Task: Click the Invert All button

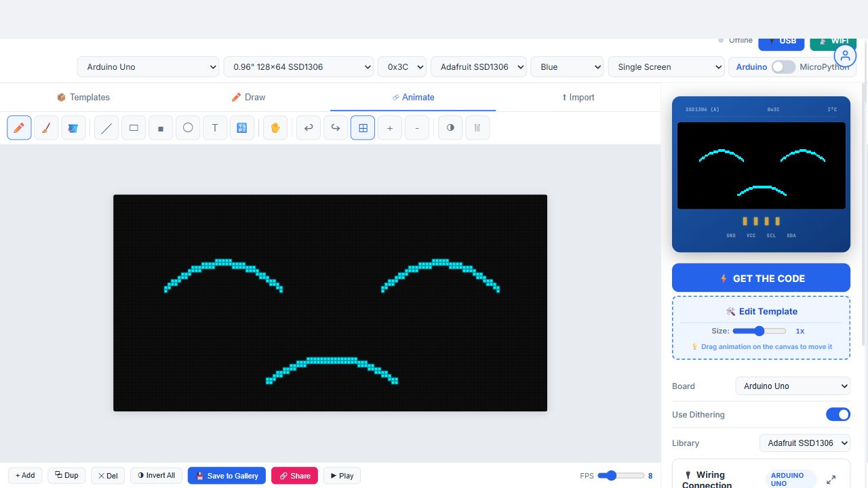Action: pyautogui.click(x=157, y=476)
